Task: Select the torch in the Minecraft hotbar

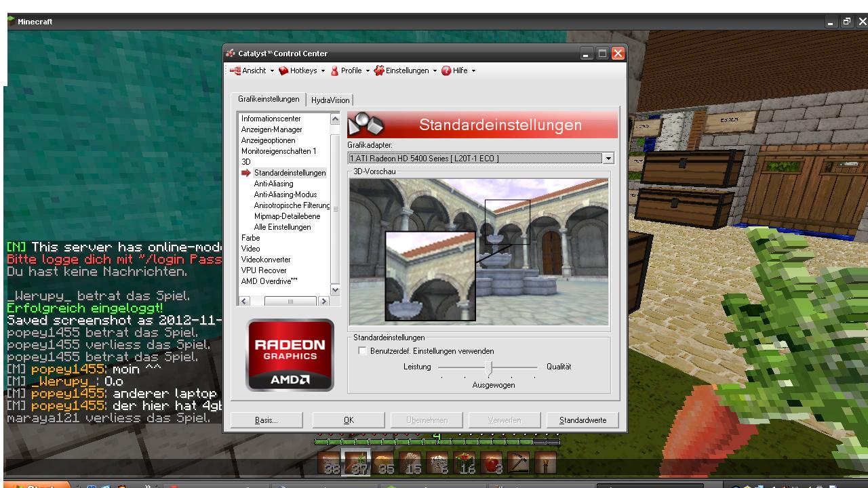Action: pyautogui.click(x=546, y=462)
